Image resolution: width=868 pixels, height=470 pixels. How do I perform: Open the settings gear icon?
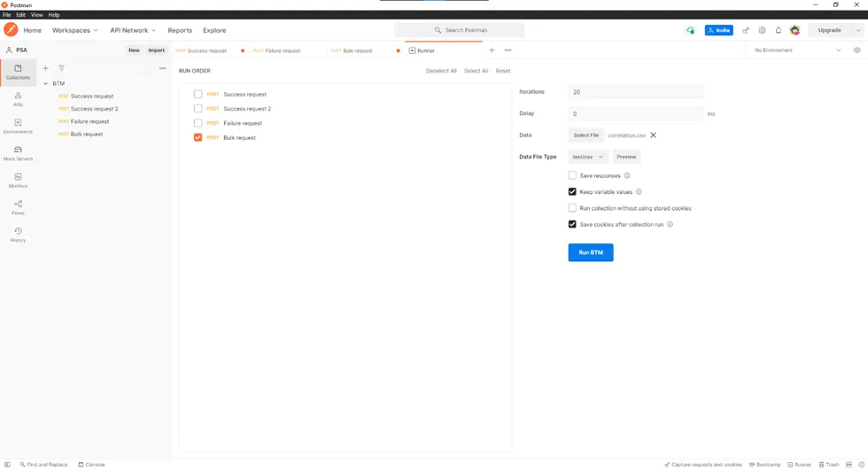click(x=763, y=30)
